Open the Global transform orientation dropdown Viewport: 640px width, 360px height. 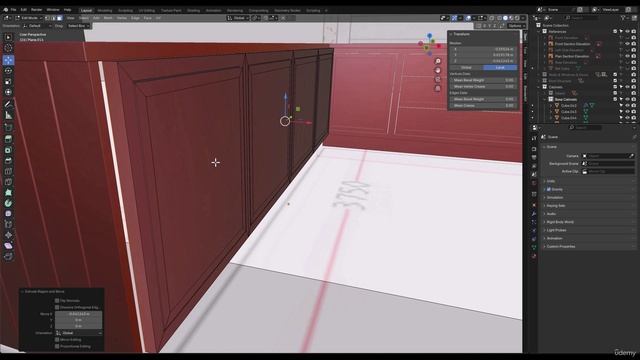238,18
